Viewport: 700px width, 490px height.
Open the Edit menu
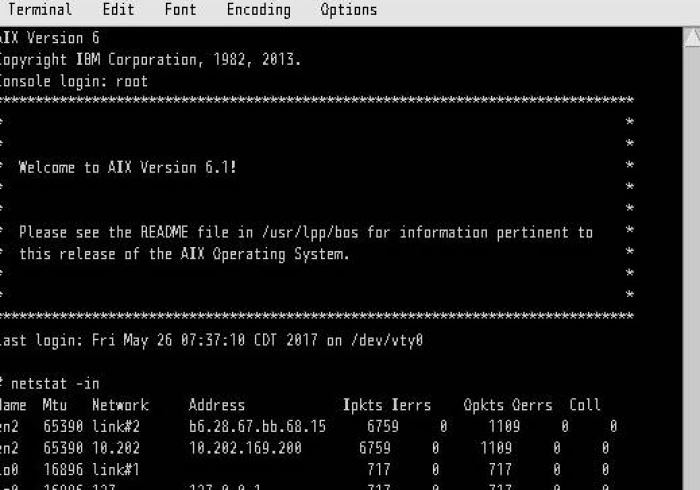click(x=118, y=11)
